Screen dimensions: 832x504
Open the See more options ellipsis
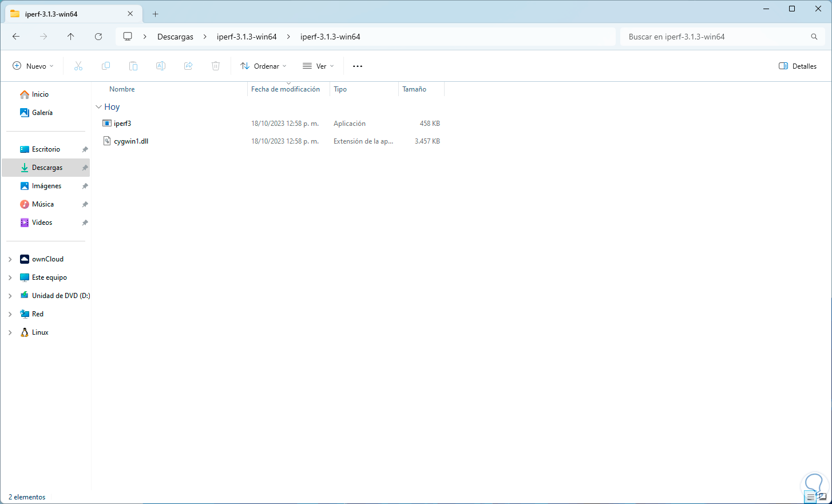358,66
